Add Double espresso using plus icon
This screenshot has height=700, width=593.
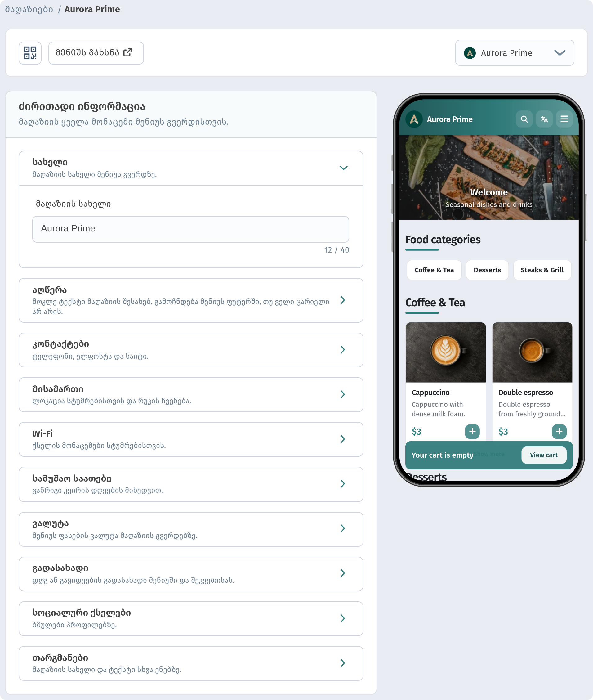click(559, 431)
